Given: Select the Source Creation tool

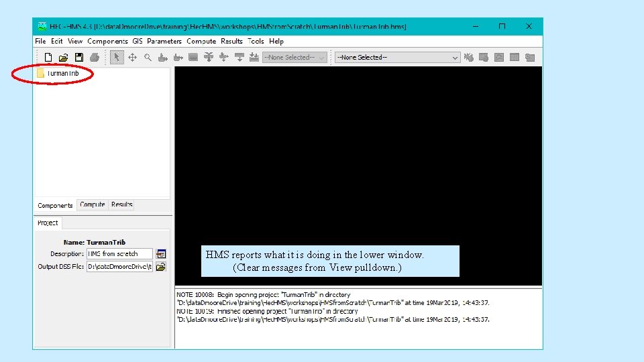Looking at the screenshot, I should click(239, 58).
